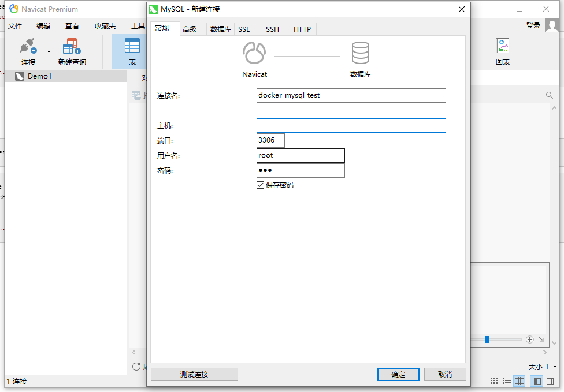Click the refresh icon at bottom of object pane

136,367
